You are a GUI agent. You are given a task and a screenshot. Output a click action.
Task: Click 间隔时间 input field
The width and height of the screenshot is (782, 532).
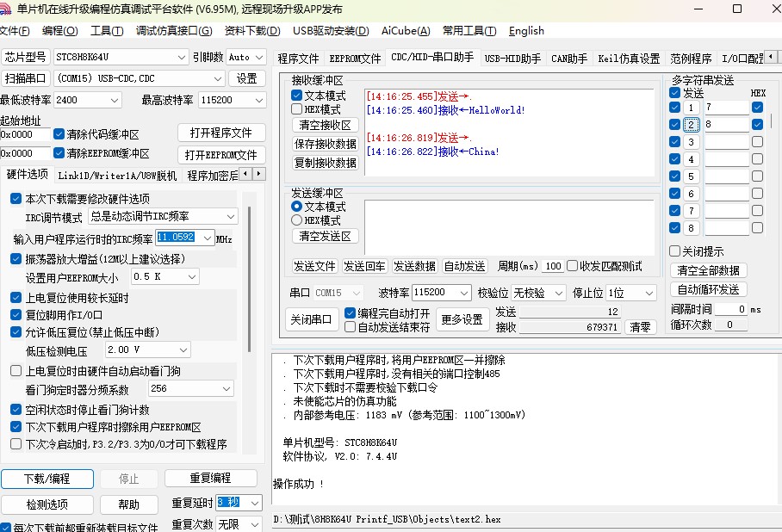730,309
